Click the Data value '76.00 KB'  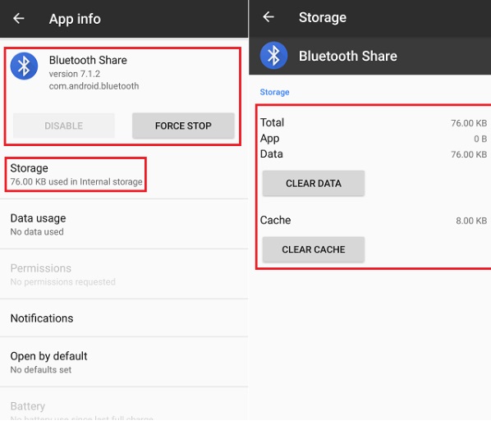pyautogui.click(x=469, y=154)
